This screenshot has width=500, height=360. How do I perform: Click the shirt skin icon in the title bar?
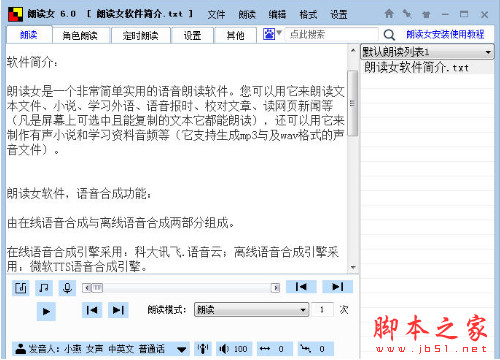coord(426,14)
